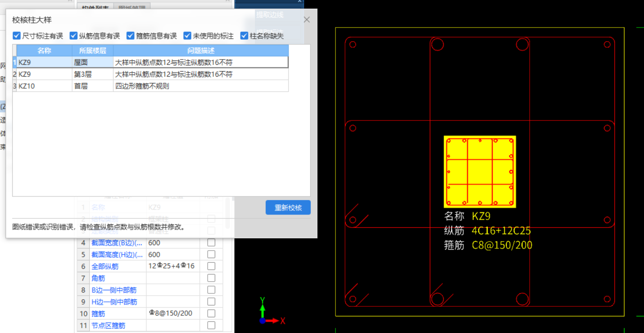Image resolution: width=644 pixels, height=333 pixels.
Task: Close the 校核柱大样 dialog
Action: [x=307, y=20]
